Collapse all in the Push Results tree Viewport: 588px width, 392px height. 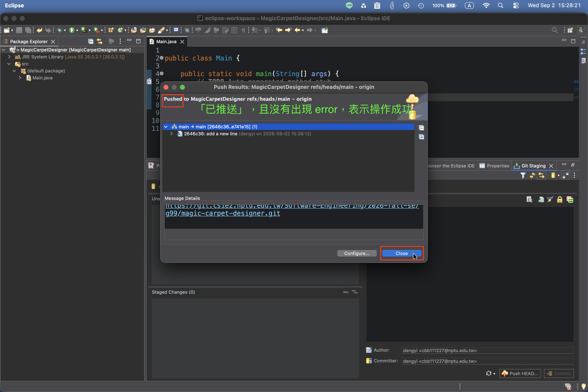[421, 128]
